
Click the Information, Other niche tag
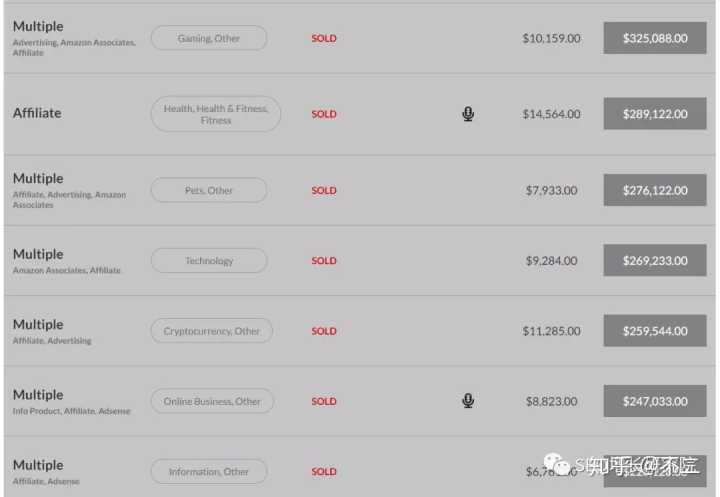point(209,471)
